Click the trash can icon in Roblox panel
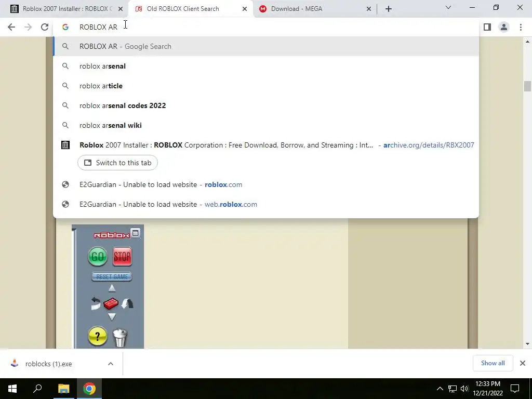This screenshot has width=532, height=399. pos(120,338)
